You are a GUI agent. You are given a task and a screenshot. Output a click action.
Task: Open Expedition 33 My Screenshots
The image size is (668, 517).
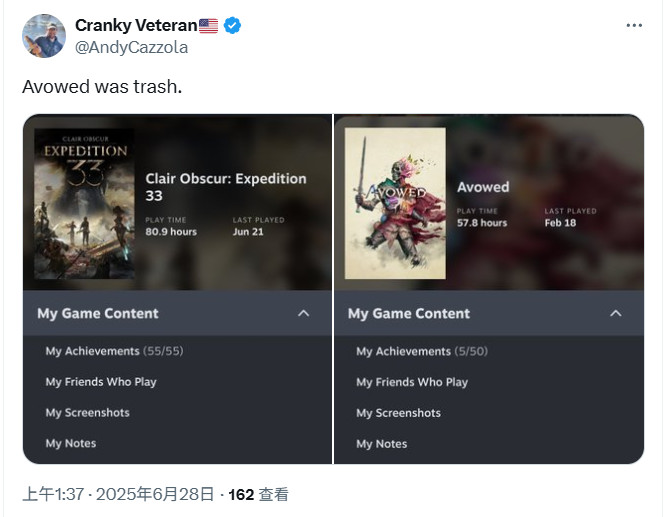(88, 413)
